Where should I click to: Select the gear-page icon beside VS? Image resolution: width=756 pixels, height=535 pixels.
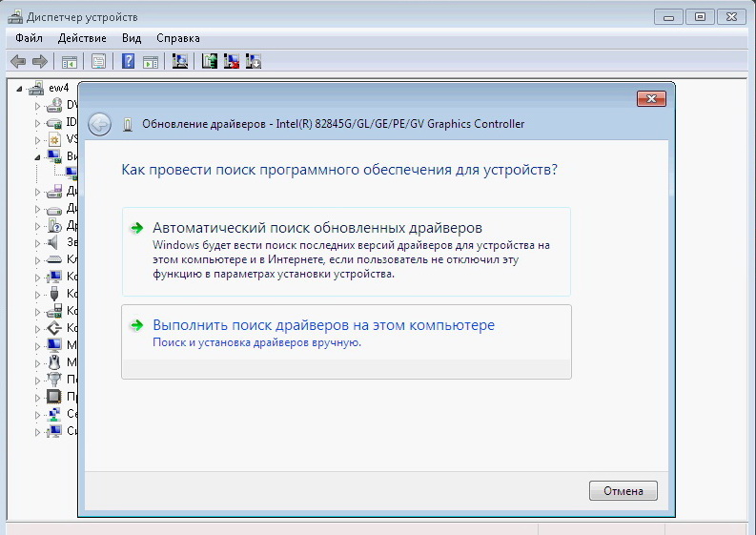[54, 139]
